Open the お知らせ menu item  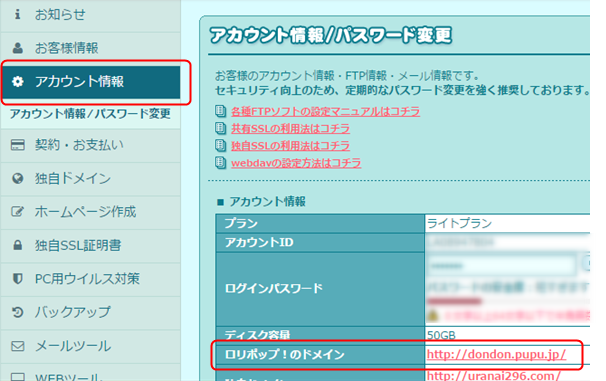pyautogui.click(x=90, y=15)
